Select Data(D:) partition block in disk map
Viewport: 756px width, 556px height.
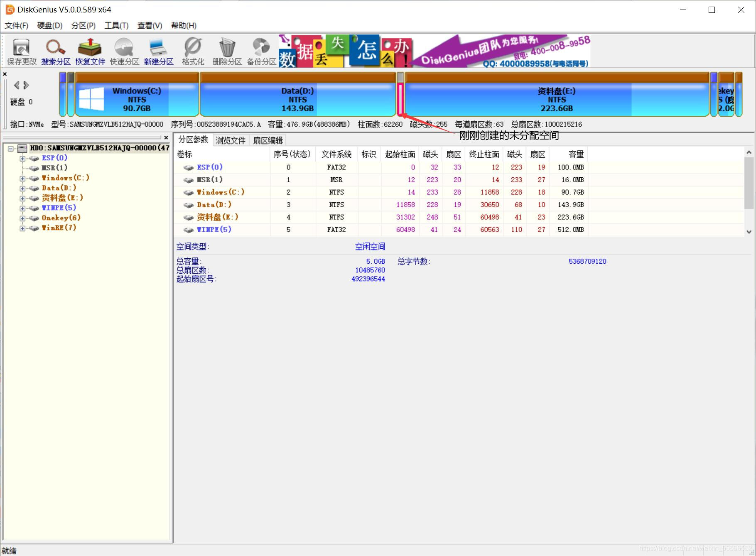pyautogui.click(x=298, y=95)
